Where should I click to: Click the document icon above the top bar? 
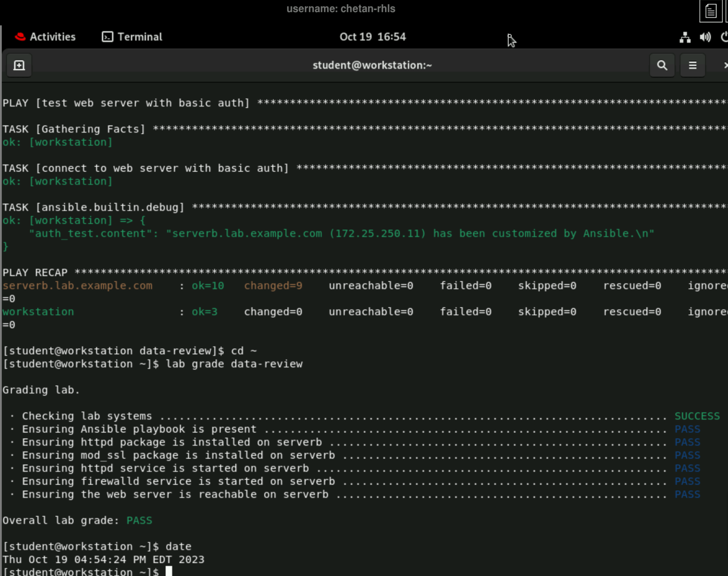[x=710, y=11]
